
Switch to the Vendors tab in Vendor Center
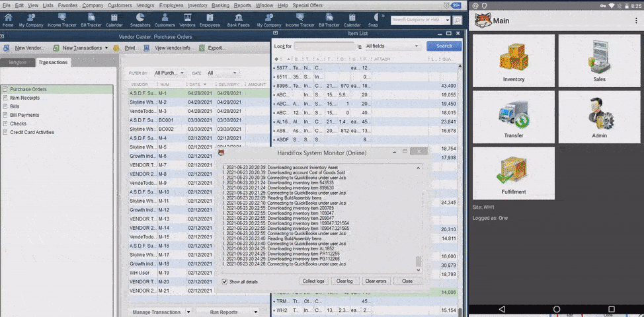17,62
